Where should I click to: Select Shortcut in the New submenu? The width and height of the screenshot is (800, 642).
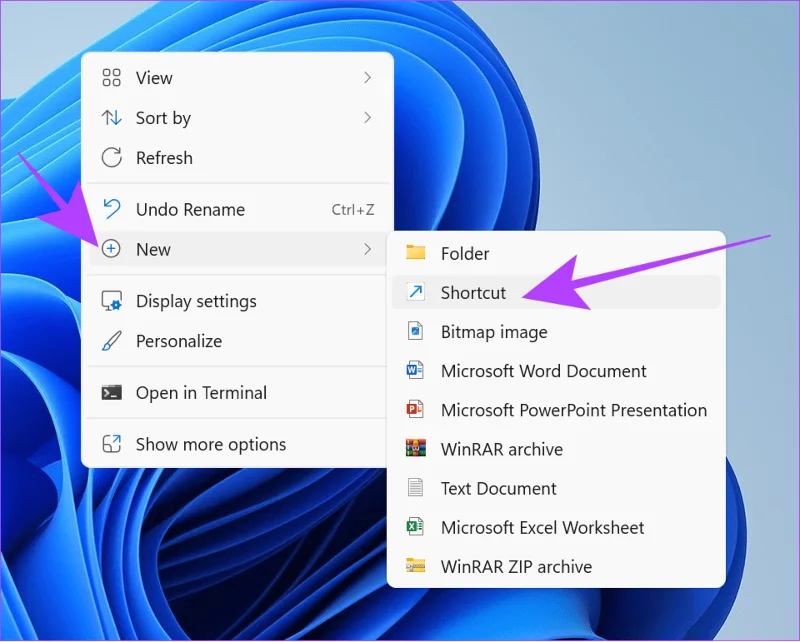tap(556, 292)
